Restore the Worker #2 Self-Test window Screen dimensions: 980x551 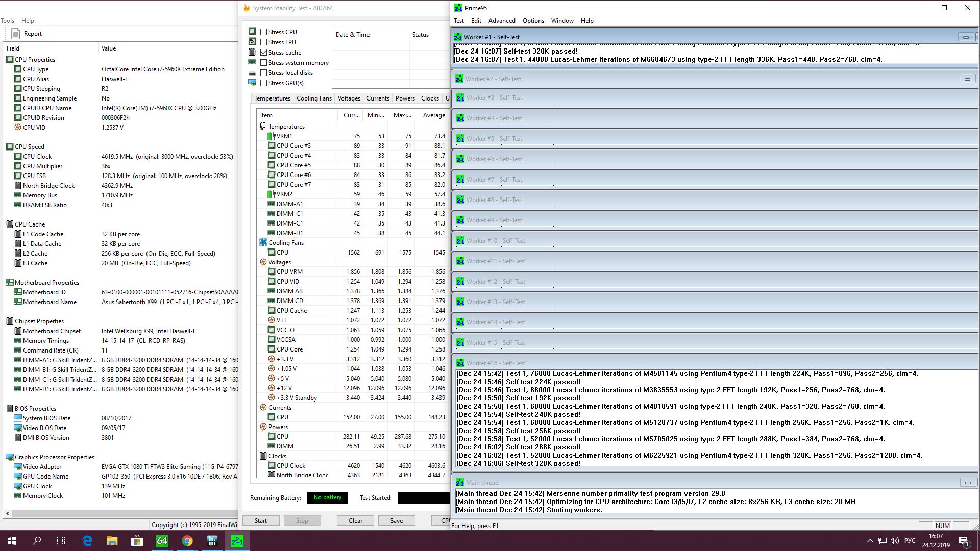pyautogui.click(x=967, y=79)
